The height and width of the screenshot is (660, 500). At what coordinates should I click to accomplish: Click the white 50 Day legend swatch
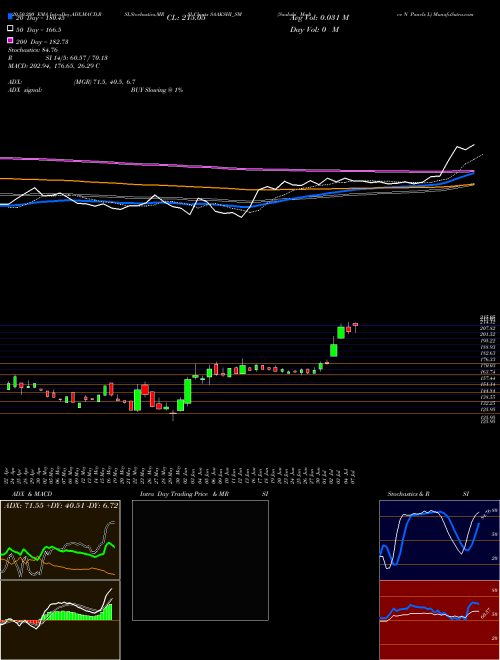(10, 29)
